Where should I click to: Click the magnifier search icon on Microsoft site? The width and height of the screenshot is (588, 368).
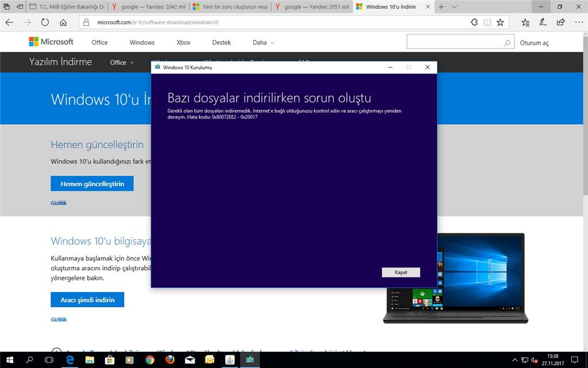click(x=507, y=43)
